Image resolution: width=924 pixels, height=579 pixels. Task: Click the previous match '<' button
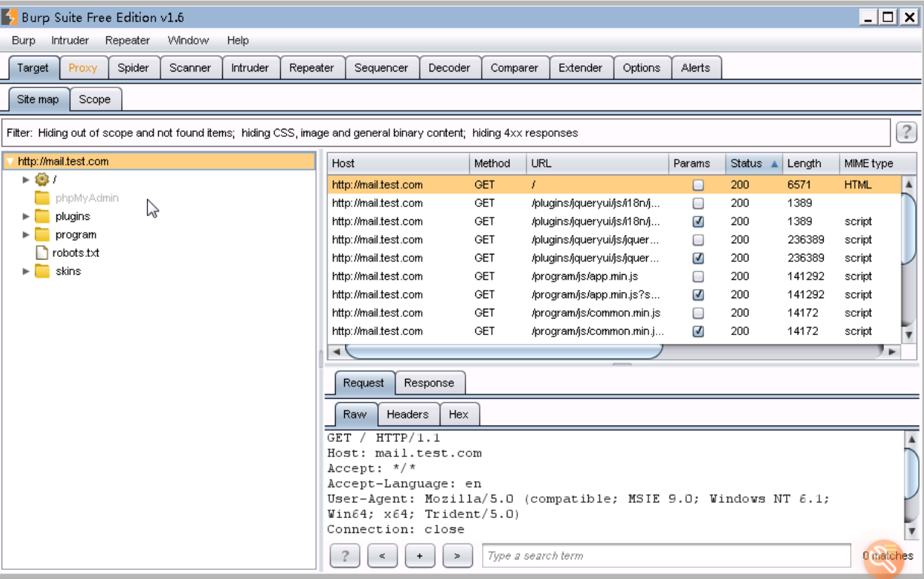click(x=383, y=556)
